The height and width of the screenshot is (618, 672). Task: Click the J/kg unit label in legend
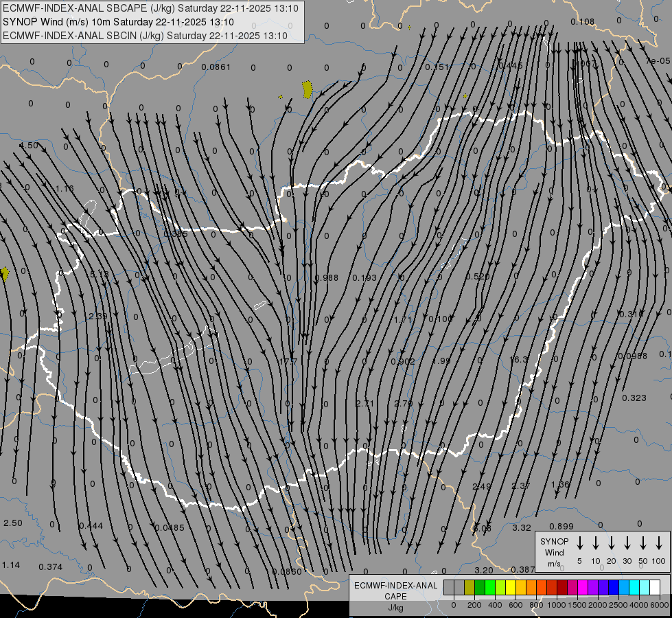(x=395, y=608)
